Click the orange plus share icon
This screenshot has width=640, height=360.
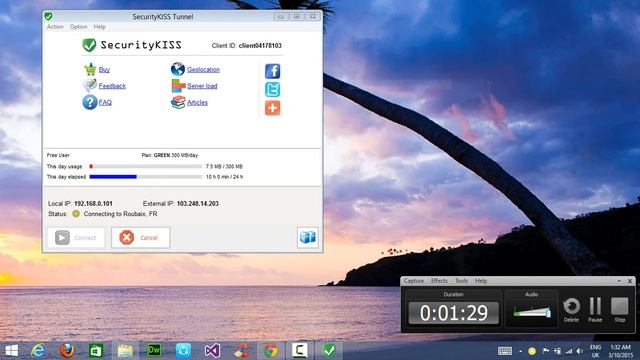pos(272,108)
